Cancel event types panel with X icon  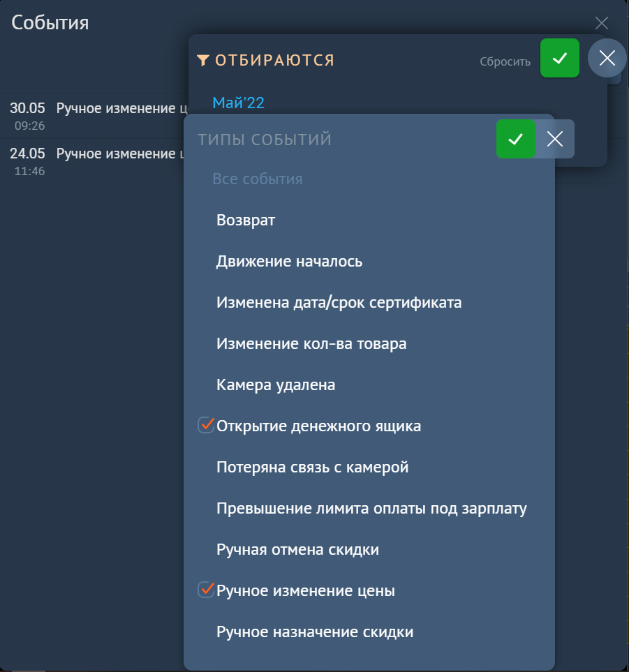(555, 139)
